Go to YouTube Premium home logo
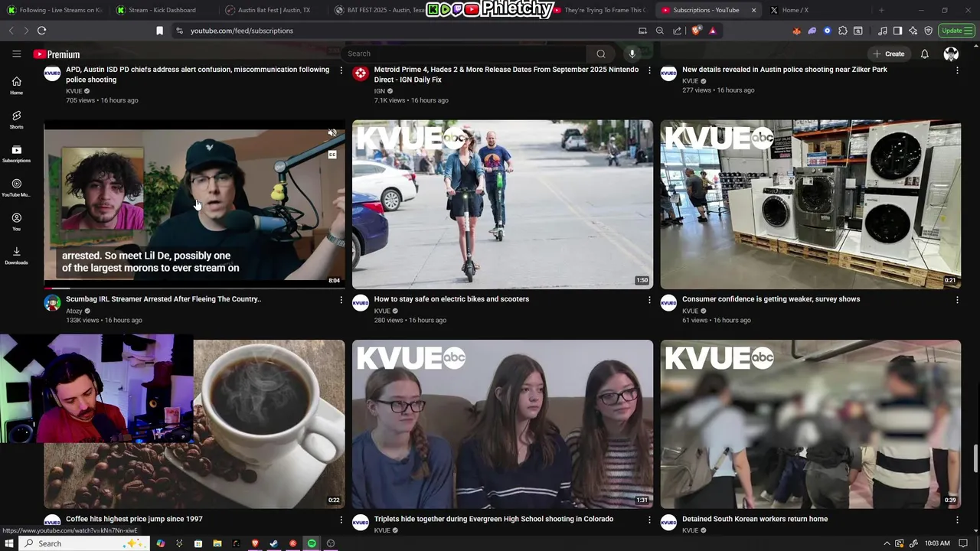Image resolution: width=980 pixels, height=551 pixels. pos(57,54)
